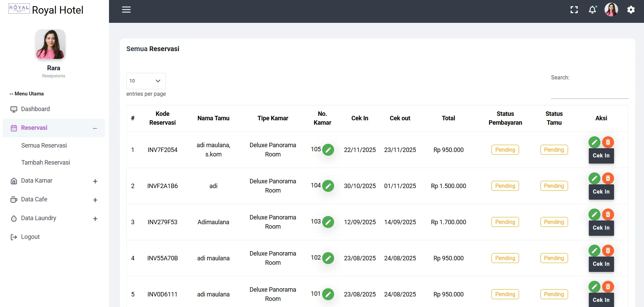Change room number 102 using the pencil icon
Viewport: 644px width, 307px height.
click(328, 258)
